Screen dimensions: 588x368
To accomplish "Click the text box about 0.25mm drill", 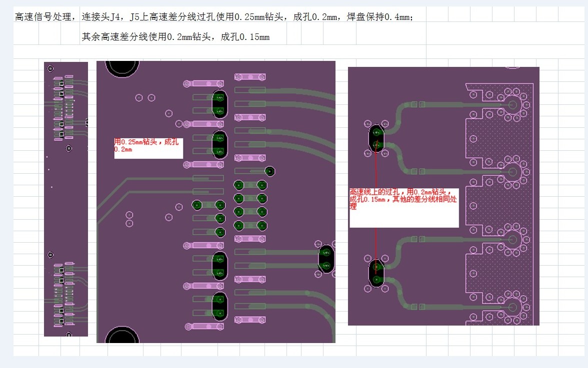I will 148,148.
